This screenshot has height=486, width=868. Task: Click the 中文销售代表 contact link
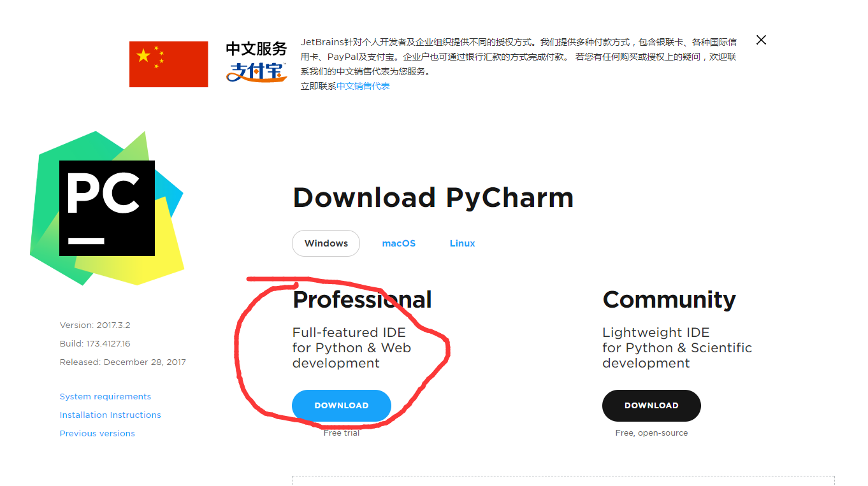click(363, 86)
